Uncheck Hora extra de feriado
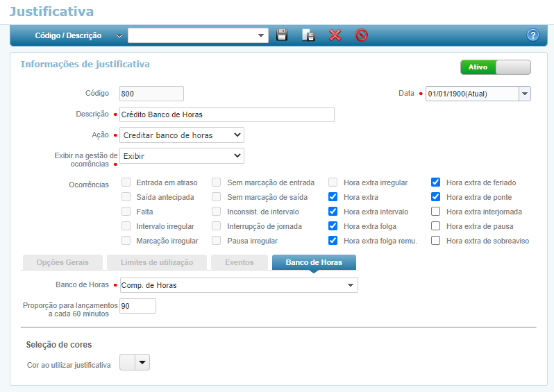Screen dimensions: 554x392 pyautogui.click(x=436, y=182)
